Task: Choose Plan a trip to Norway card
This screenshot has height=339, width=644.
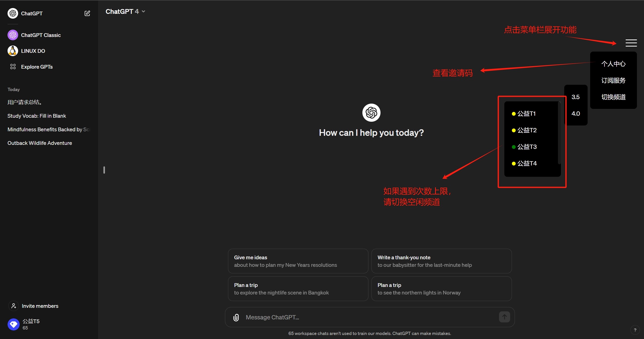Action: [441, 289]
